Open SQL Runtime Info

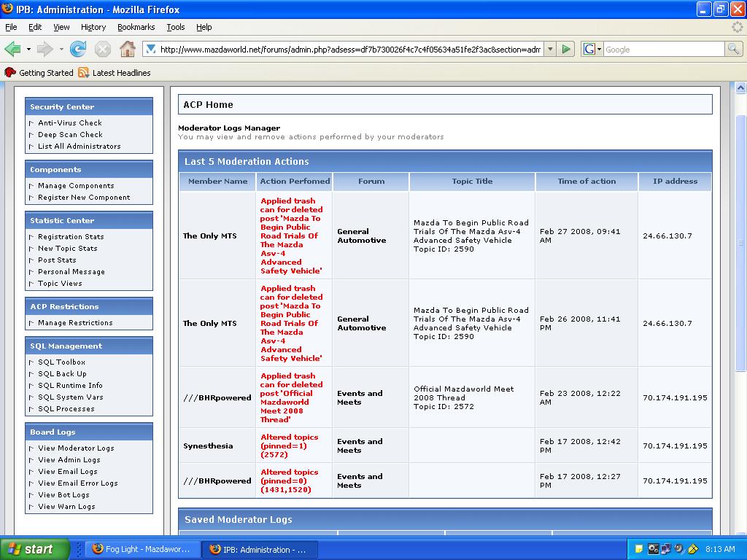[70, 385]
